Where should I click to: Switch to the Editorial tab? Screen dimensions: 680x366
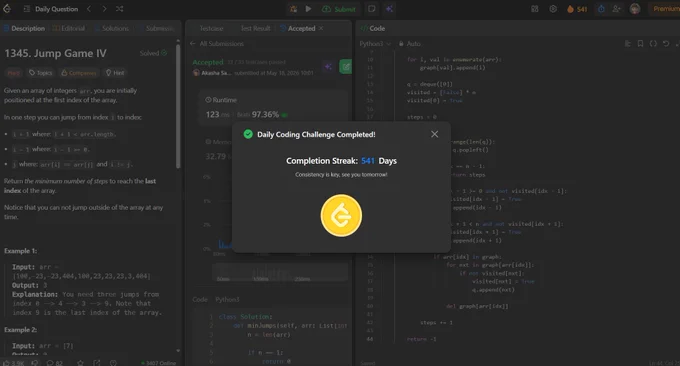click(x=69, y=28)
